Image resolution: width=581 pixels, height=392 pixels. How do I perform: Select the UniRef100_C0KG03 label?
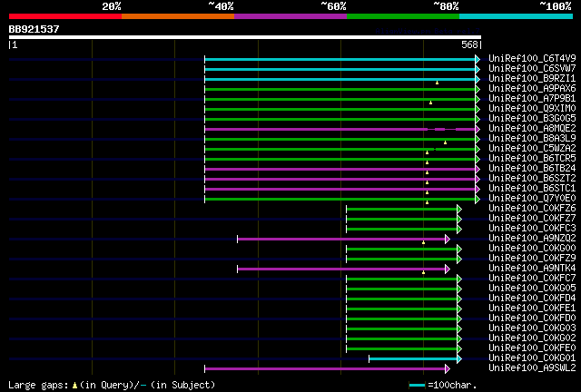532,328
